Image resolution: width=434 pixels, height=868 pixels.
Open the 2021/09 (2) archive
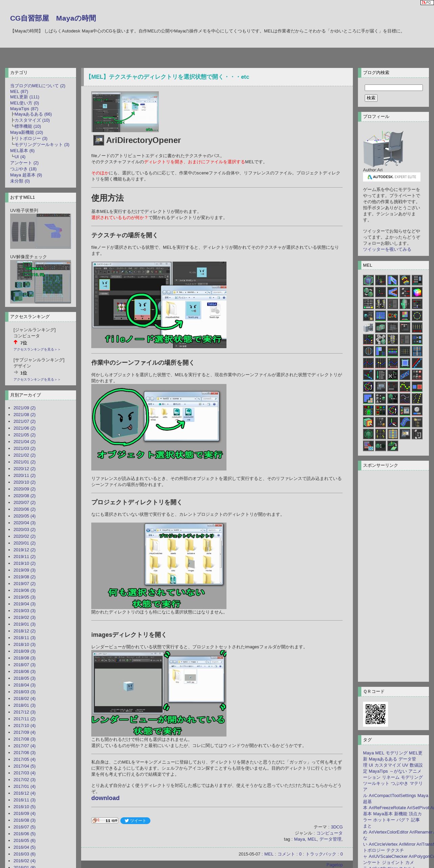pos(24,408)
